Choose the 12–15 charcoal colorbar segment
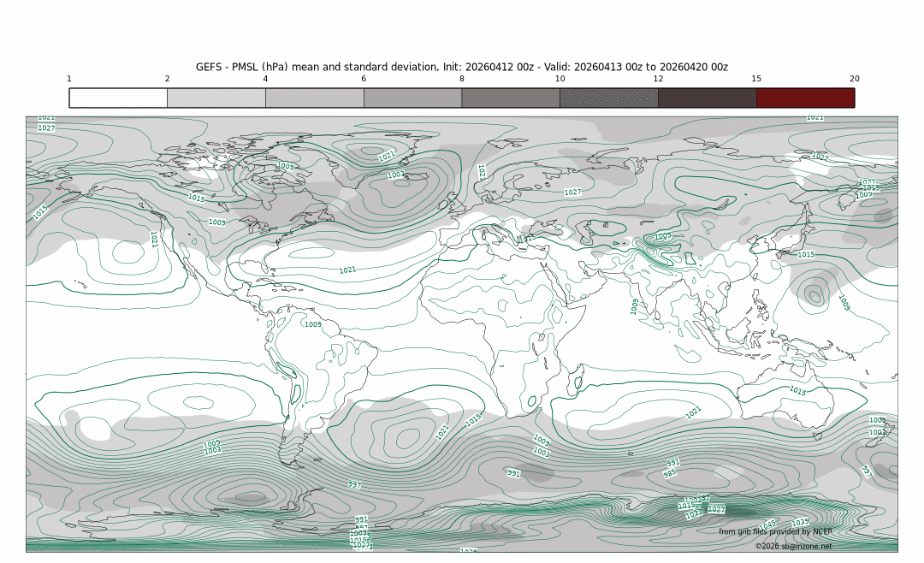This screenshot has width=924, height=563. pyautogui.click(x=708, y=98)
